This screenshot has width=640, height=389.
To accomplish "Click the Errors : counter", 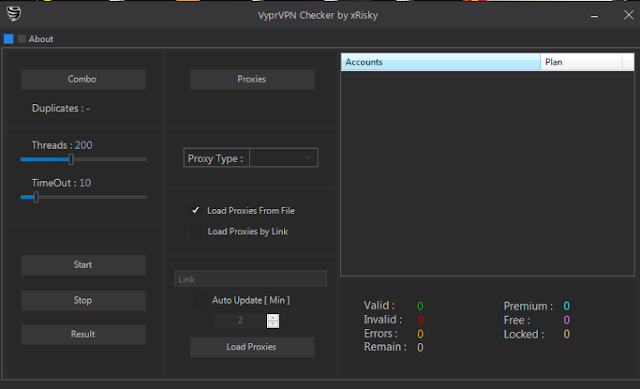I will point(393,333).
